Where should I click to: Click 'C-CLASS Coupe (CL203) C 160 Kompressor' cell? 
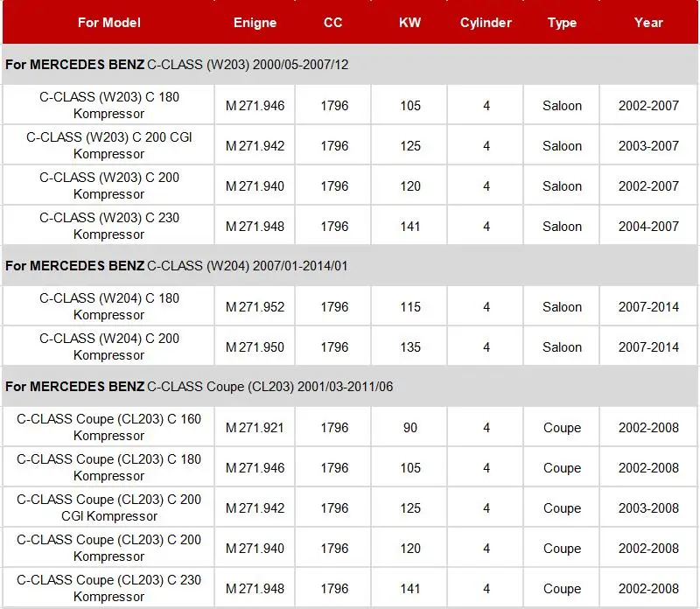(x=108, y=427)
